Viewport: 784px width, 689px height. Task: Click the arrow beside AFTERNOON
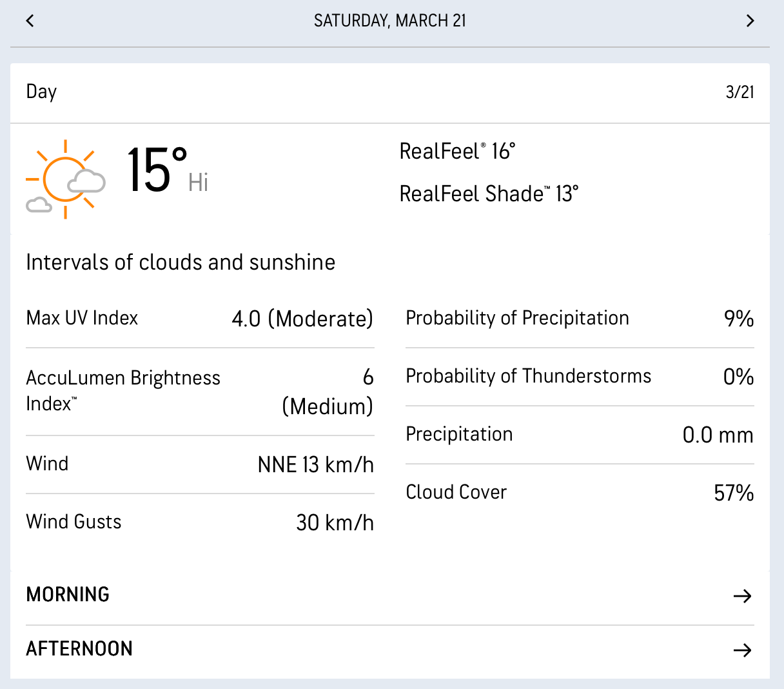coord(742,650)
